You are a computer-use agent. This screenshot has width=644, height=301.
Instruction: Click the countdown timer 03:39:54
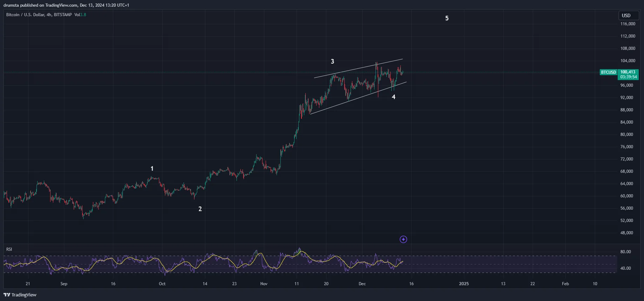(x=629, y=77)
